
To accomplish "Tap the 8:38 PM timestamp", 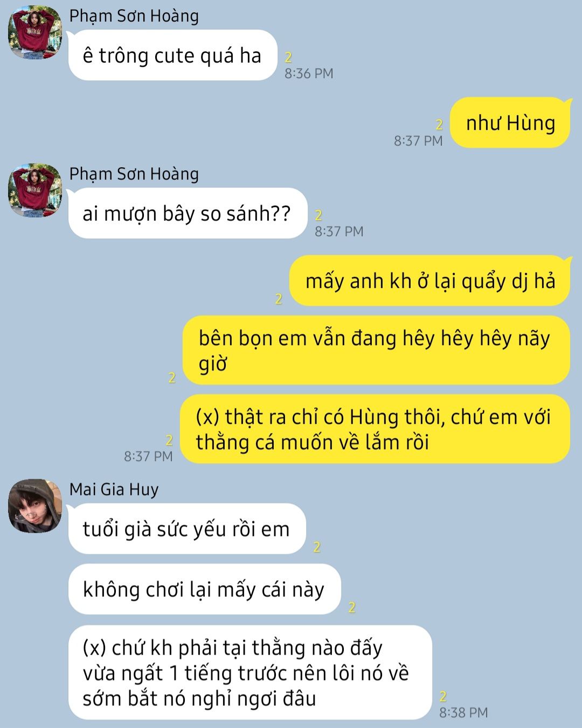I will point(463,712).
